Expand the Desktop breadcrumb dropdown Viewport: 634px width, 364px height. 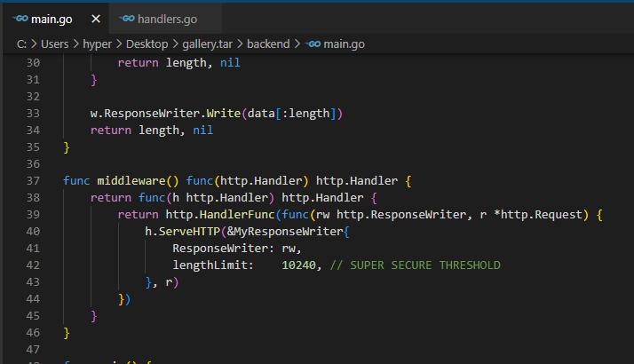pyautogui.click(x=154, y=44)
